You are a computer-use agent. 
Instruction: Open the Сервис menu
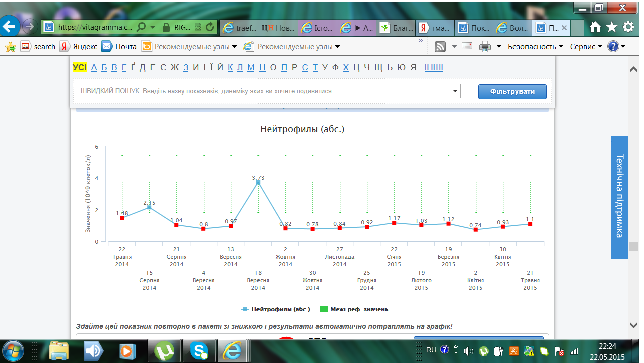586,47
